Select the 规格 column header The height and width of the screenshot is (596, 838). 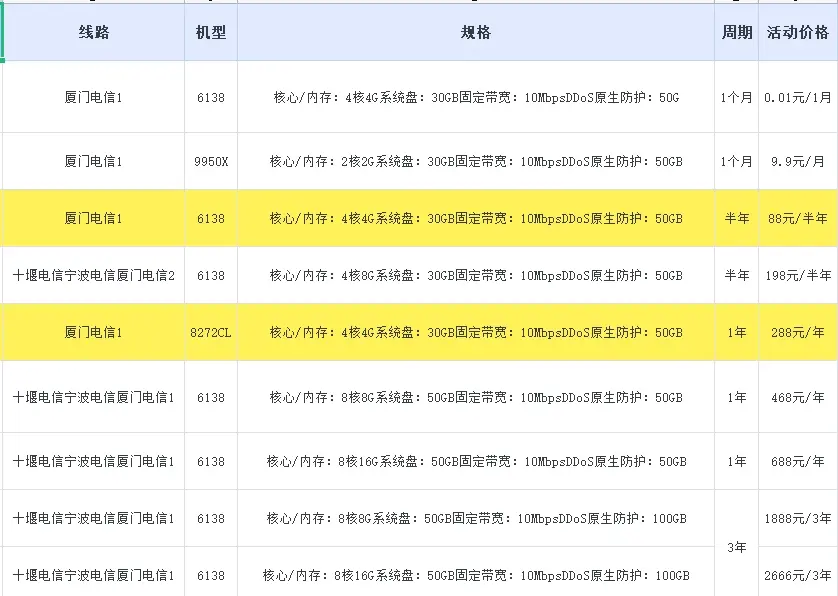476,32
